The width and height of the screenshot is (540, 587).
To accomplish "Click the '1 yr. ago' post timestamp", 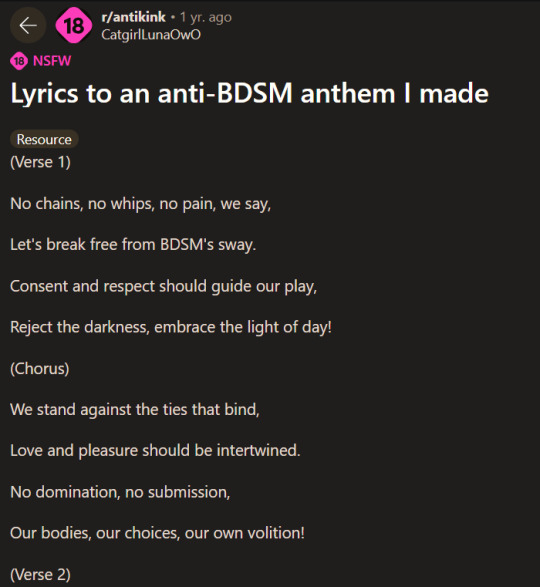I will pyautogui.click(x=206, y=17).
